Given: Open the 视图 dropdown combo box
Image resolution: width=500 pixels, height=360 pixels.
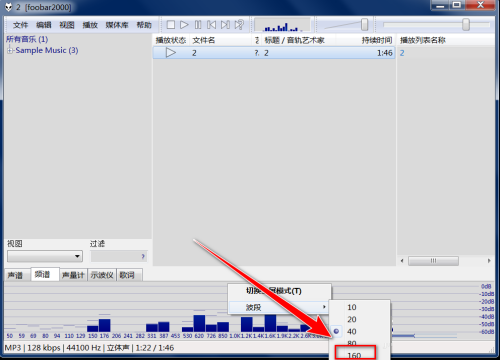Looking at the screenshot, I should tap(45, 256).
